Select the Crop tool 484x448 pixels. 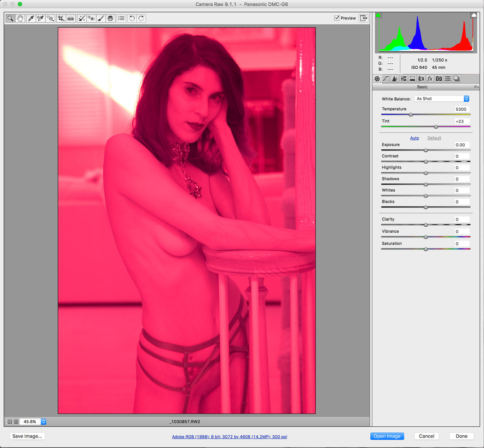(61, 18)
